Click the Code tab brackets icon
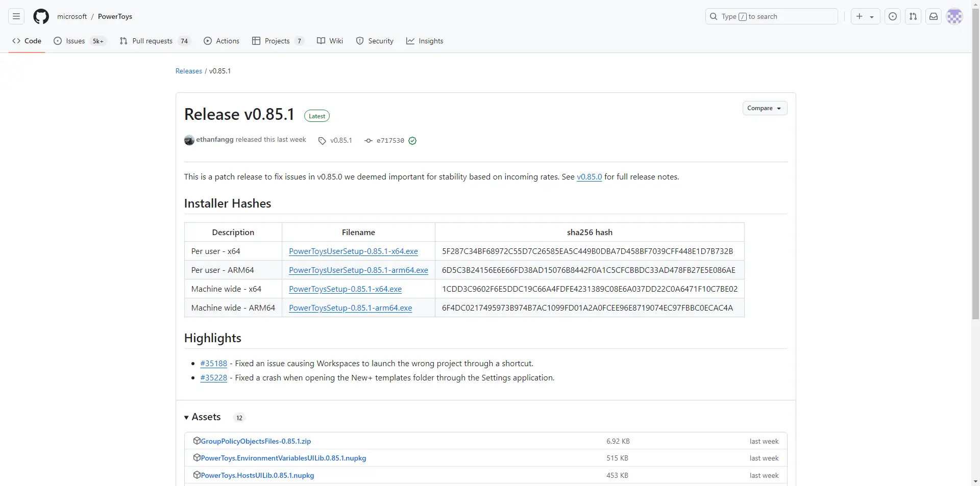The height and width of the screenshot is (486, 980). point(16,41)
